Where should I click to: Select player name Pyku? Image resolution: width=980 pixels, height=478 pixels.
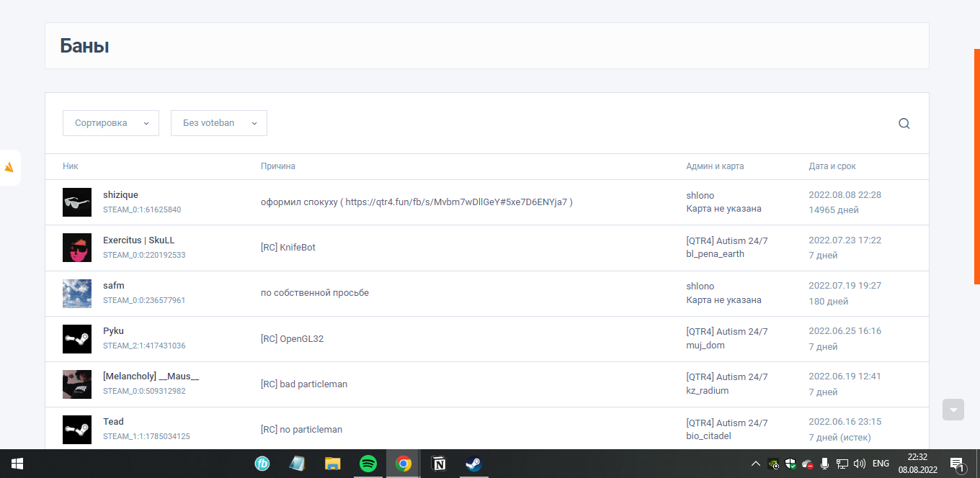pyautogui.click(x=114, y=331)
